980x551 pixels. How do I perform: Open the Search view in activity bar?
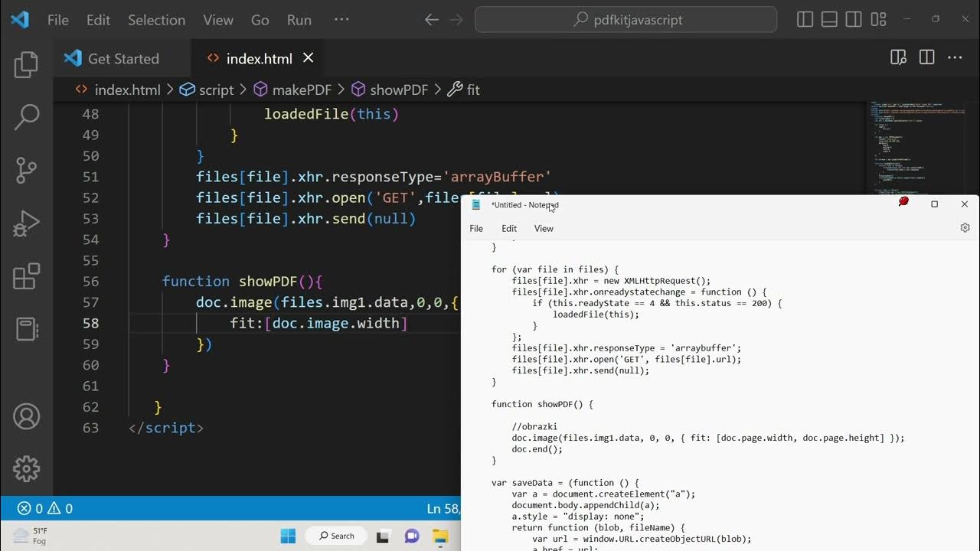[26, 117]
